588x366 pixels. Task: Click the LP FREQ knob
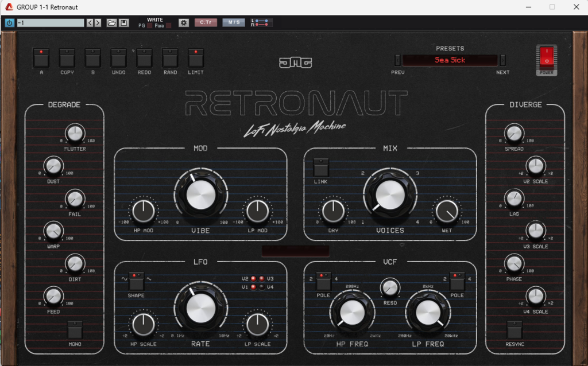pyautogui.click(x=428, y=312)
